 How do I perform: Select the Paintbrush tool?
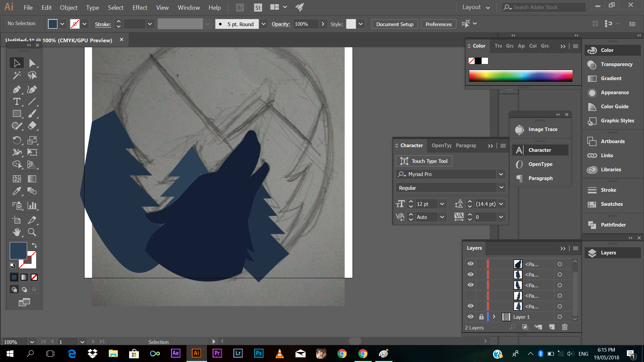pyautogui.click(x=32, y=114)
